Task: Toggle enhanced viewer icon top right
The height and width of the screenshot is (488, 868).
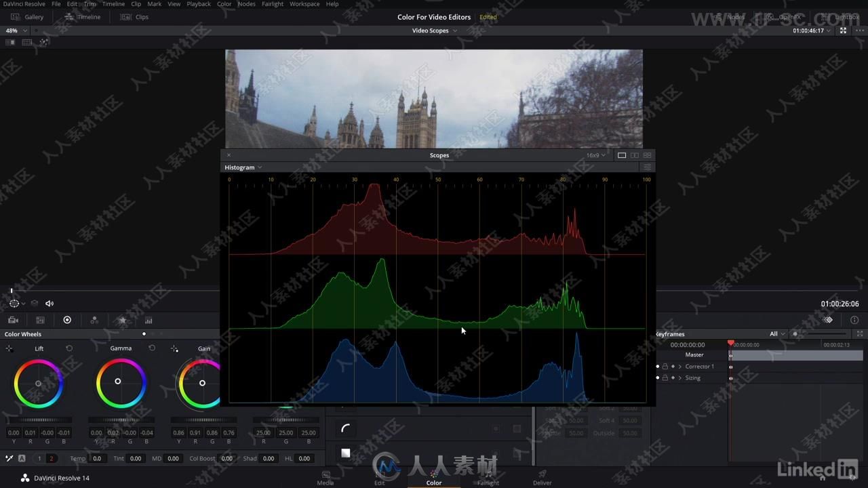Action: pos(844,30)
